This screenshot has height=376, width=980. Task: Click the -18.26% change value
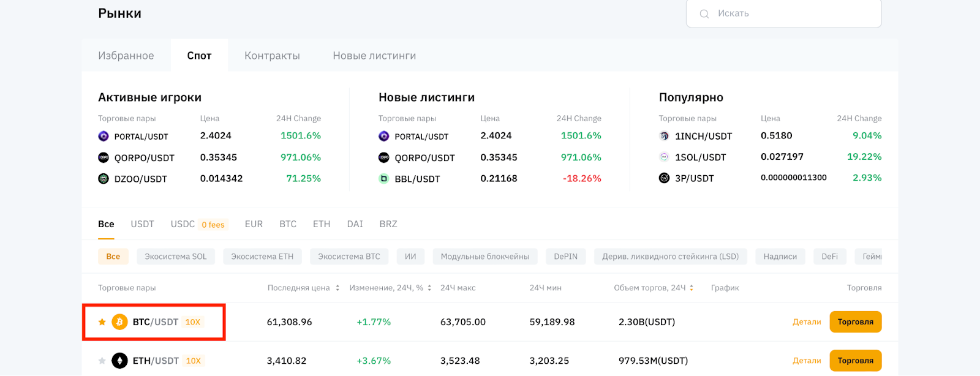point(582,178)
